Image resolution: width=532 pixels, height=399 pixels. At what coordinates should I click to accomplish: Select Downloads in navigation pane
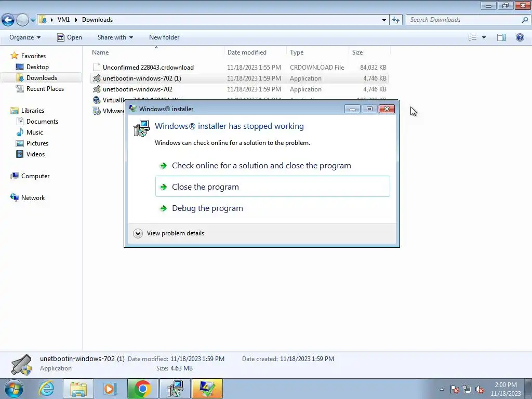42,78
